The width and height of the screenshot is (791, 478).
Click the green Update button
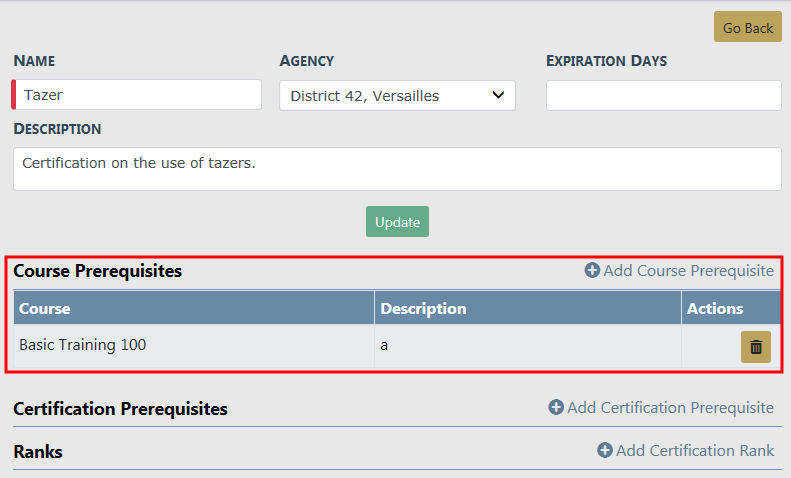(x=397, y=222)
